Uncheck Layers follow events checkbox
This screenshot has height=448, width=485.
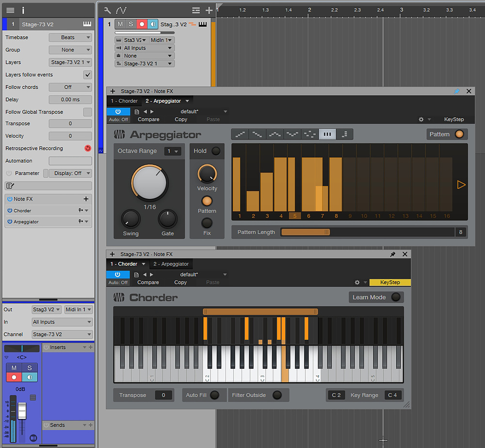[87, 75]
